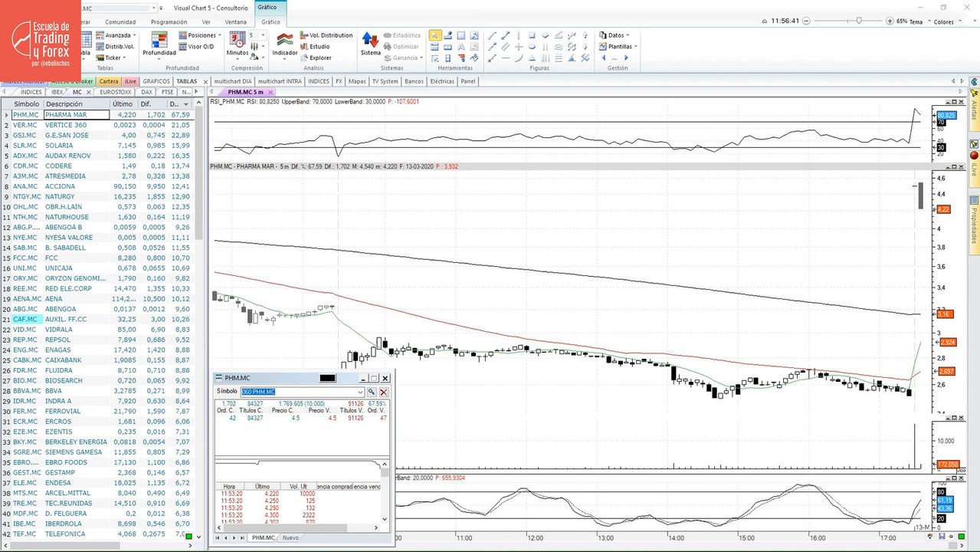Close the TABLAS workspace tab
This screenshot has width=980, height=552.
pos(205,81)
